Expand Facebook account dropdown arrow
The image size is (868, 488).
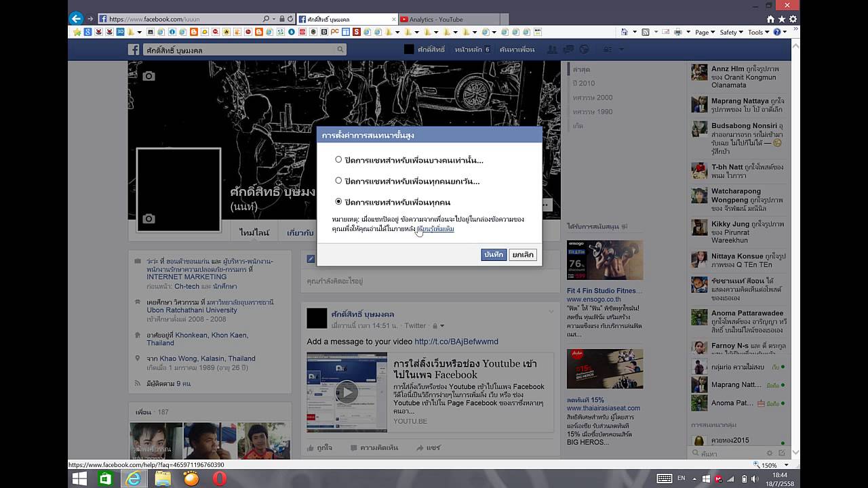(620, 50)
